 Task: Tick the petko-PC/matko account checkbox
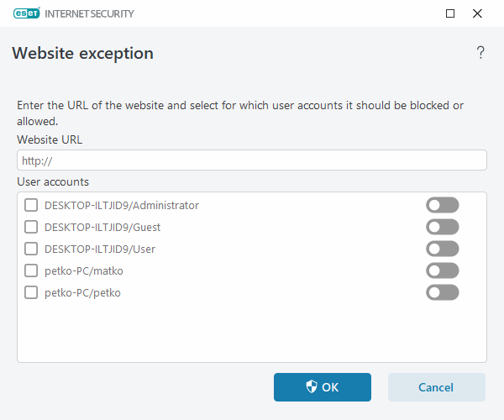tap(31, 270)
